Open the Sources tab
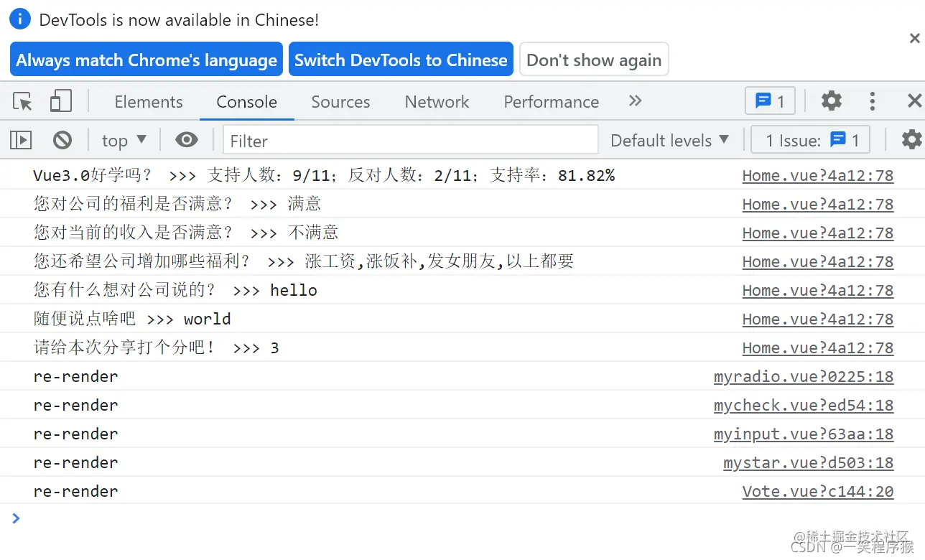Viewport: 925px width, 560px height. pyautogui.click(x=340, y=102)
